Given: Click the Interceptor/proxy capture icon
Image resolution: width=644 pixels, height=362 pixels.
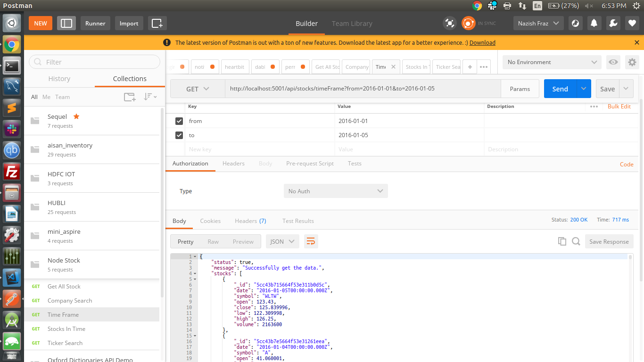Looking at the screenshot, I should pos(450,23).
